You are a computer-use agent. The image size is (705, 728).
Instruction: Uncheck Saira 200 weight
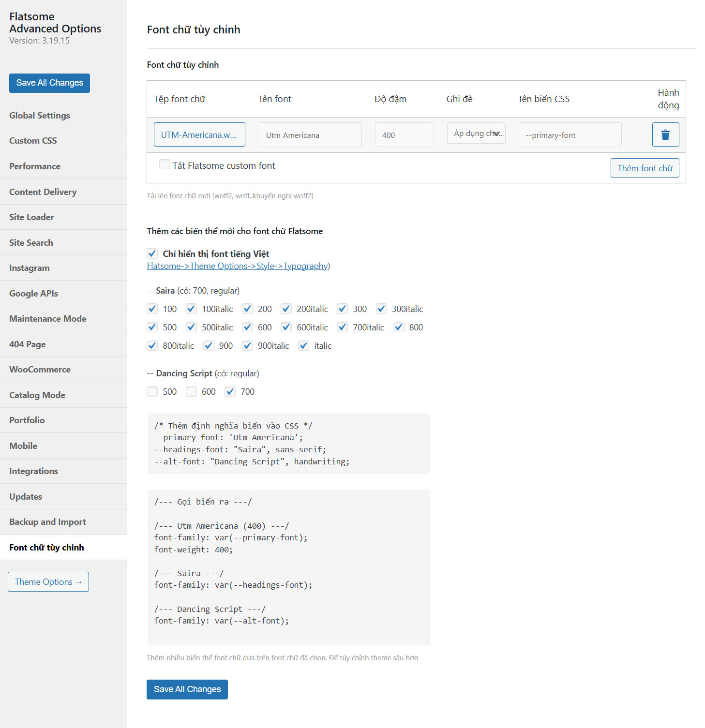[247, 309]
